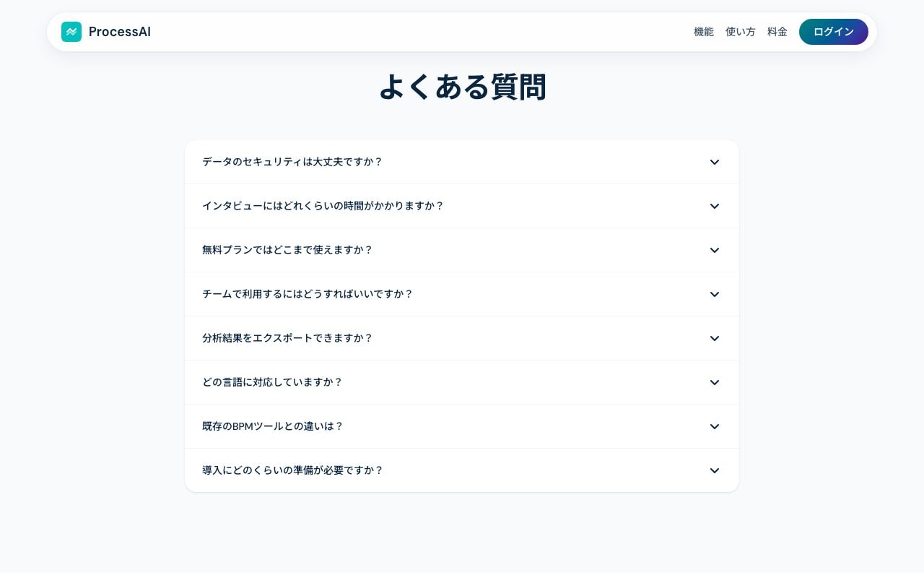Click the ProcessAI teal logo icon

click(x=71, y=32)
